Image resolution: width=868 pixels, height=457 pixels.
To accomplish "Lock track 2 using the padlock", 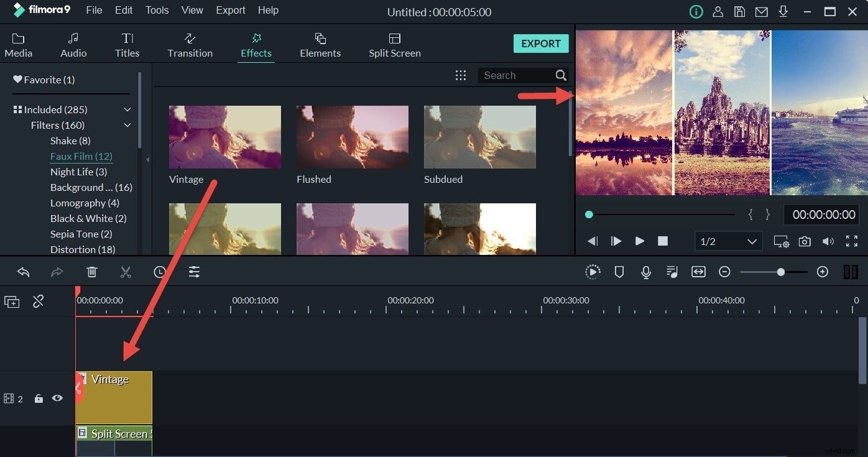I will (x=39, y=399).
